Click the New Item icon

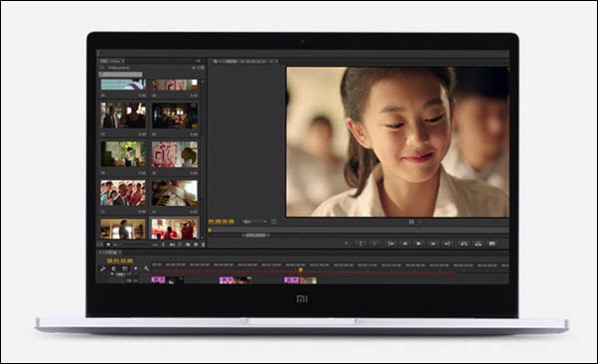[196, 244]
